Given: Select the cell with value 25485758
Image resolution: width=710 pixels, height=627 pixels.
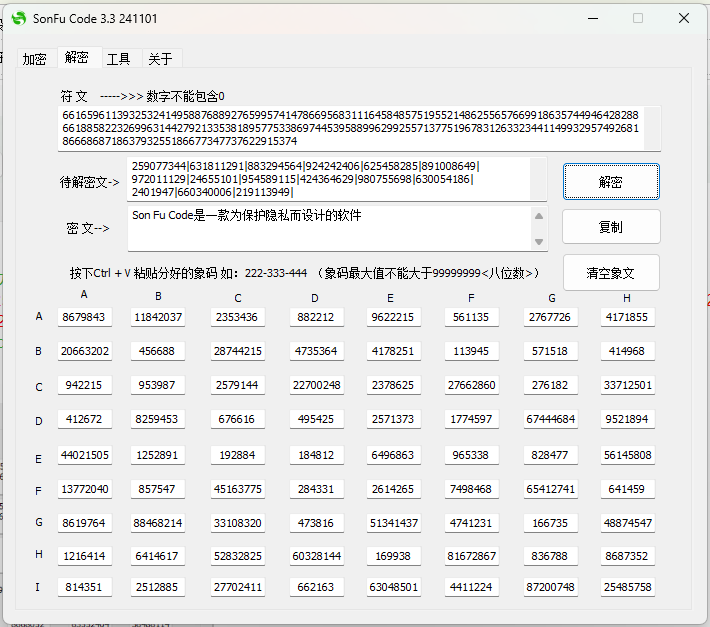Looking at the screenshot, I should pos(627,587).
